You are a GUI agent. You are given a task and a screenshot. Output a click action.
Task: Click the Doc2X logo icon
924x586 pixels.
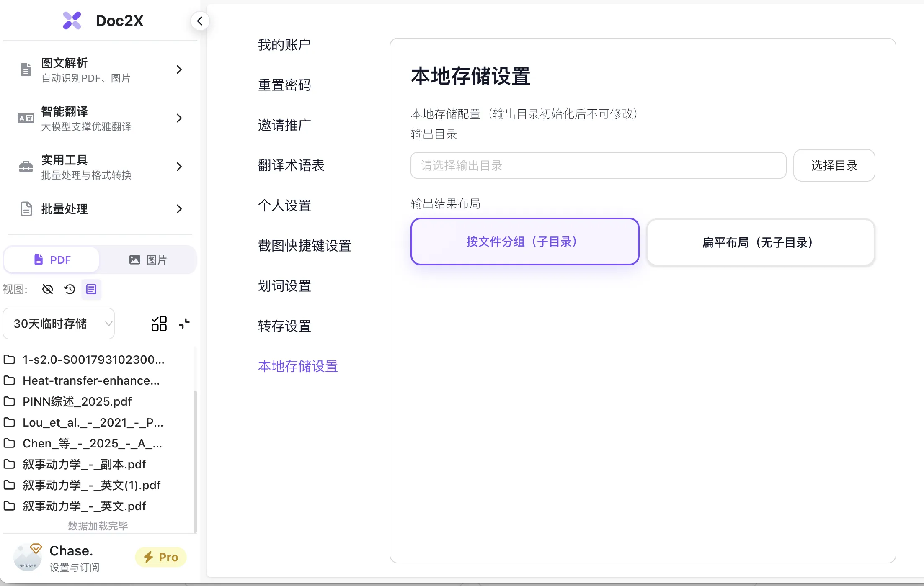[72, 21]
